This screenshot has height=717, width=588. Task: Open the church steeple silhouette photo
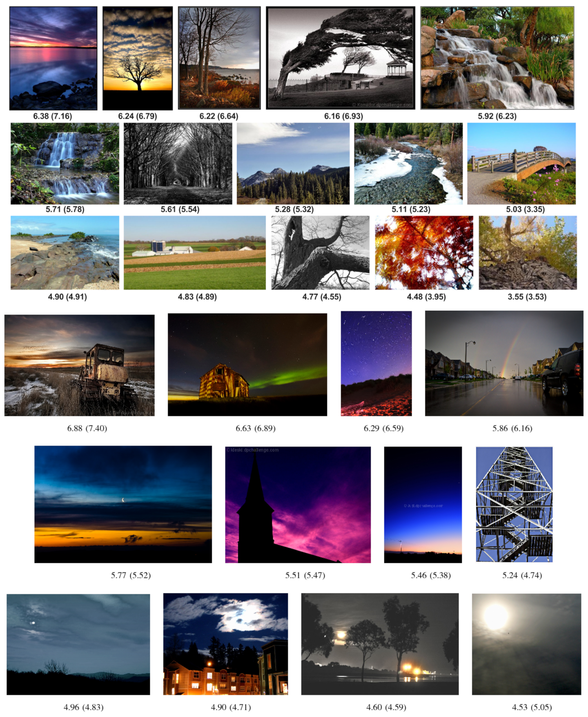[x=298, y=505]
